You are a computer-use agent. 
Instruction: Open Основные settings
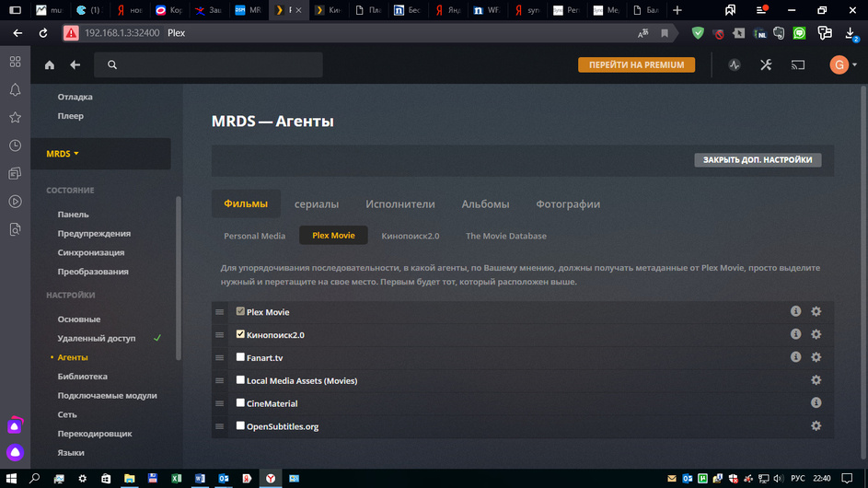point(79,320)
